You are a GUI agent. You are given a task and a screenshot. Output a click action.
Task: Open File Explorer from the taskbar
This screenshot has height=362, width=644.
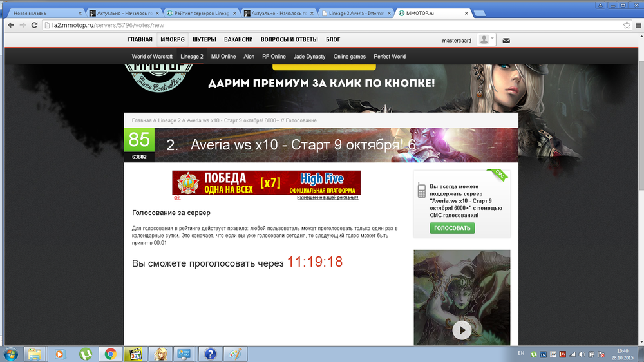point(35,354)
